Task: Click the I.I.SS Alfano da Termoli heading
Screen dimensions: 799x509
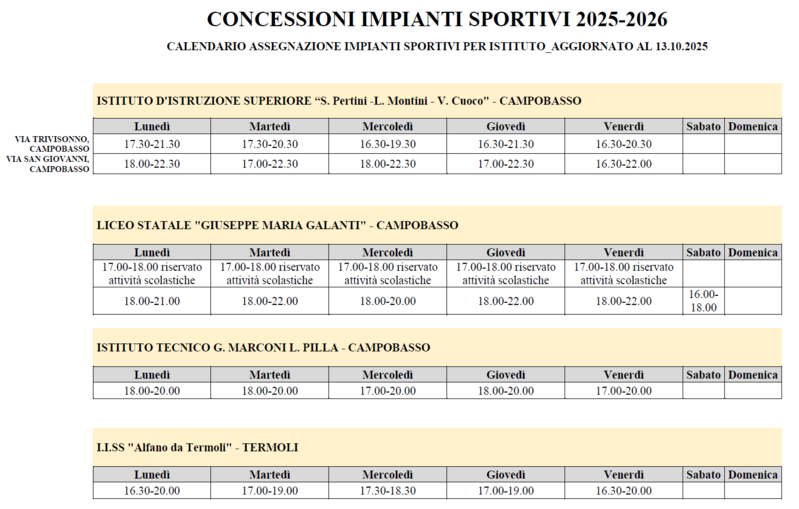Action: 197,447
